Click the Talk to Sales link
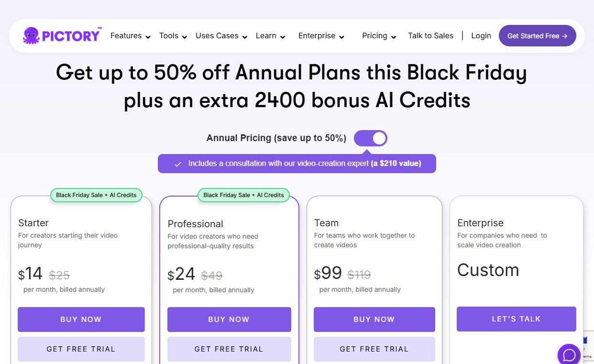The width and height of the screenshot is (594, 364). click(430, 36)
